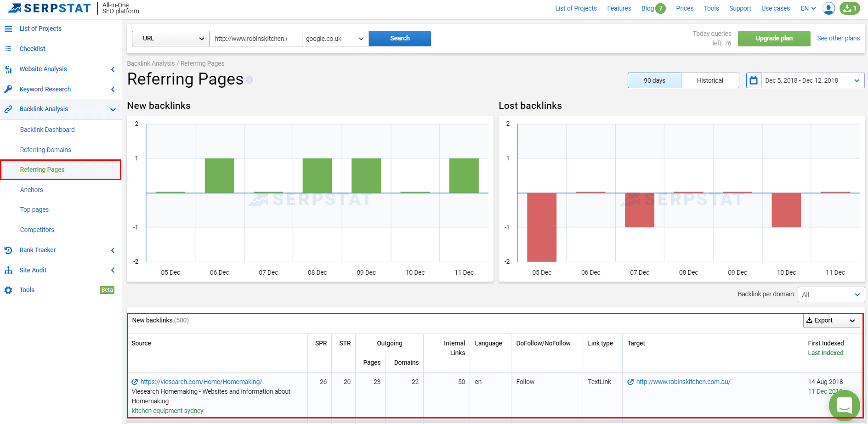Open the calendar icon for the date range
The width and height of the screenshot is (868, 424).
754,80
